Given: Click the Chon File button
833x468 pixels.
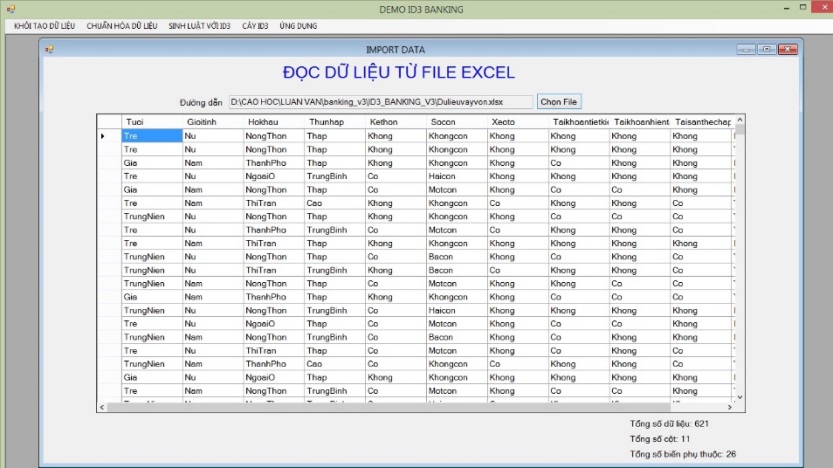Looking at the screenshot, I should (559, 101).
